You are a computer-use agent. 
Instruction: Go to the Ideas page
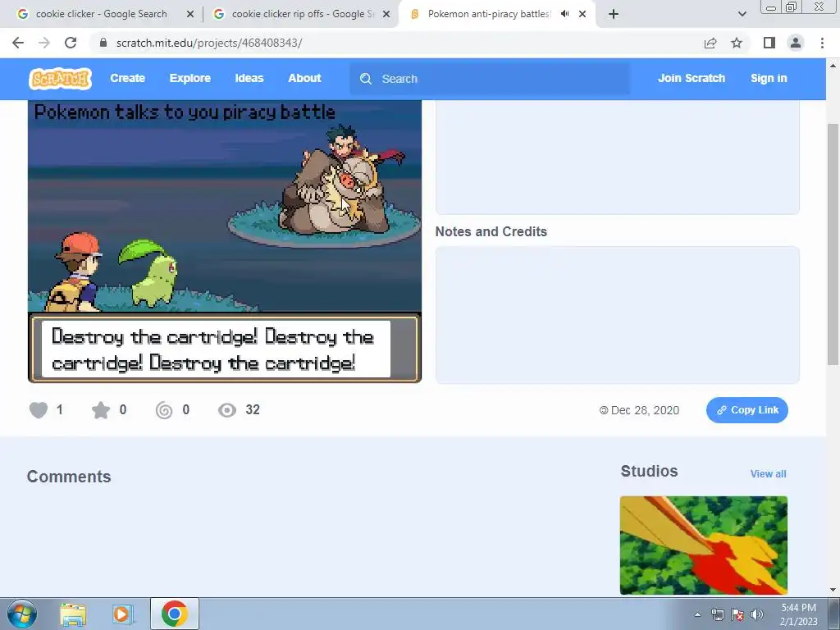pos(249,78)
